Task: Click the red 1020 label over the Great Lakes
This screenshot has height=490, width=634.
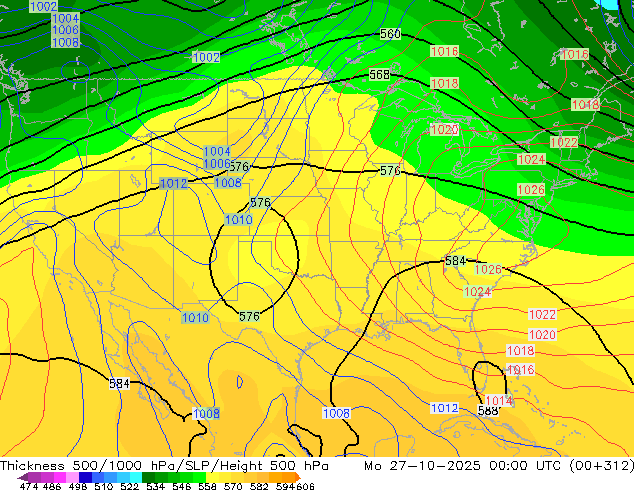Action: [444, 130]
